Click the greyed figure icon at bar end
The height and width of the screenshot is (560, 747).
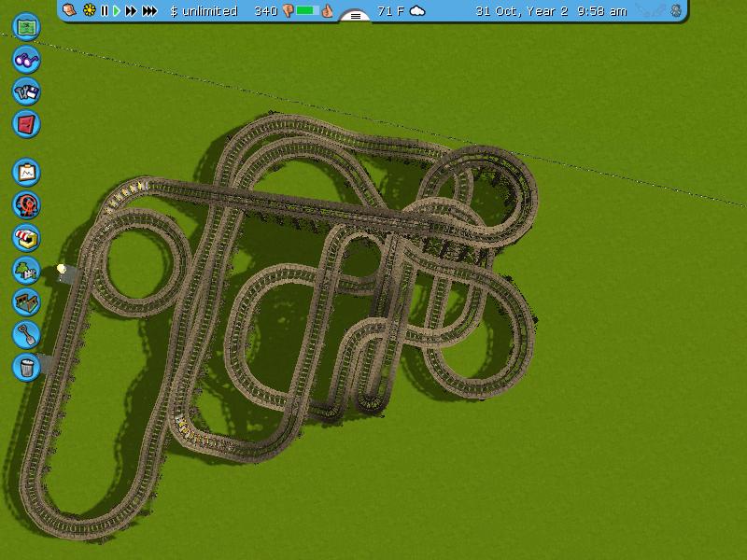point(676,11)
